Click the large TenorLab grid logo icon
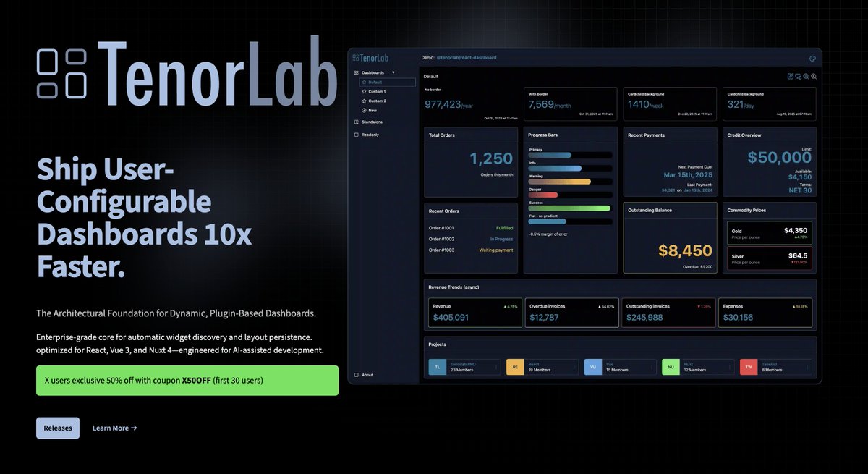 pos(61,73)
